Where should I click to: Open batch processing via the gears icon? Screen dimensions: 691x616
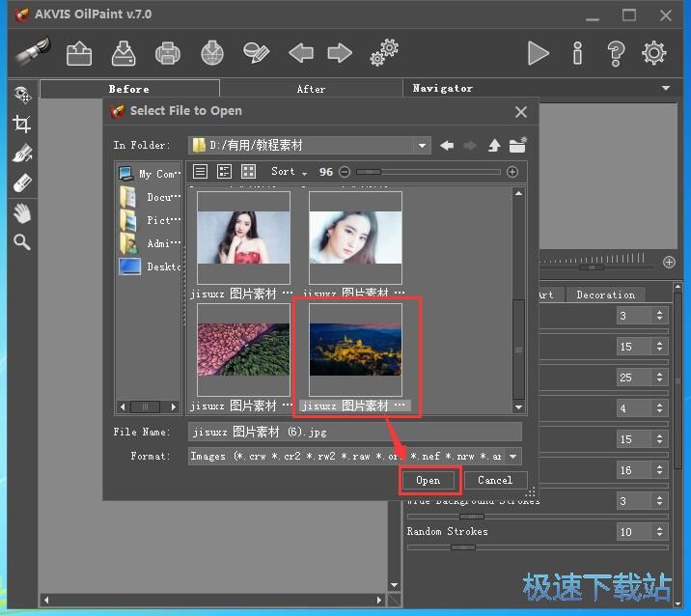[384, 52]
